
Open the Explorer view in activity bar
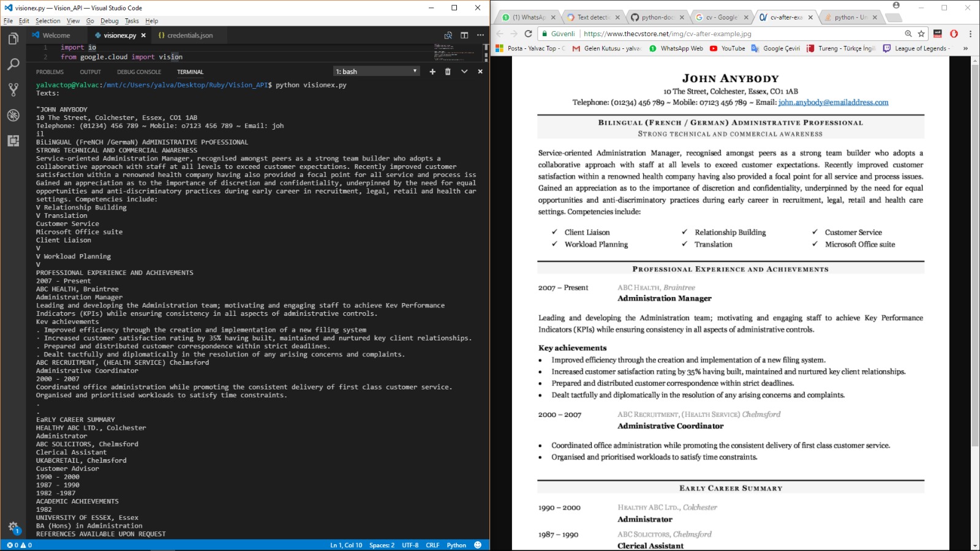(x=13, y=39)
